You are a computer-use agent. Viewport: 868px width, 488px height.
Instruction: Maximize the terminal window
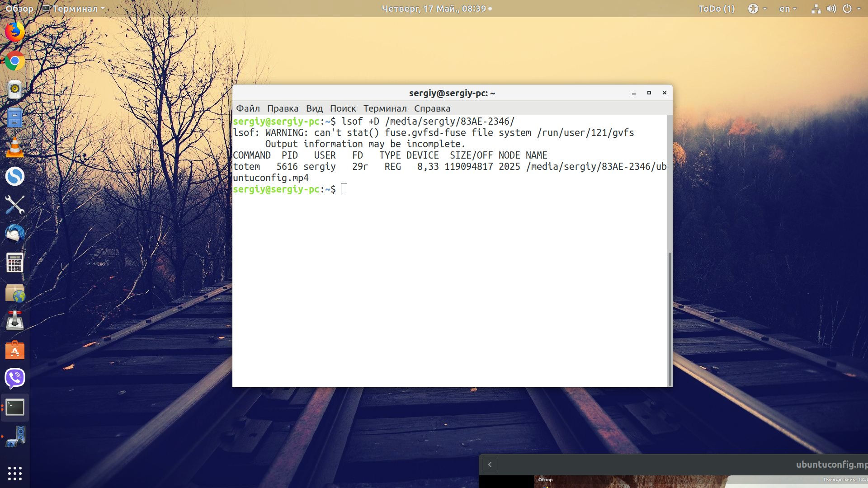point(649,93)
